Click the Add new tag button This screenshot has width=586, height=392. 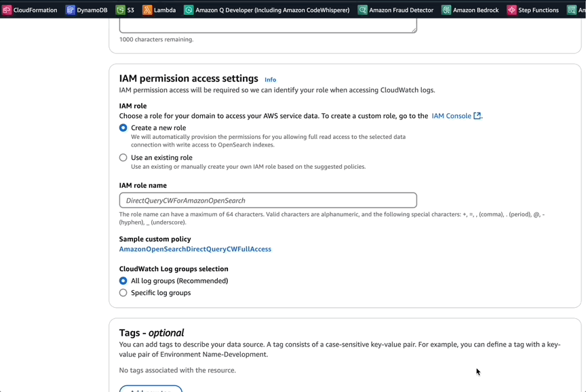coord(151,389)
